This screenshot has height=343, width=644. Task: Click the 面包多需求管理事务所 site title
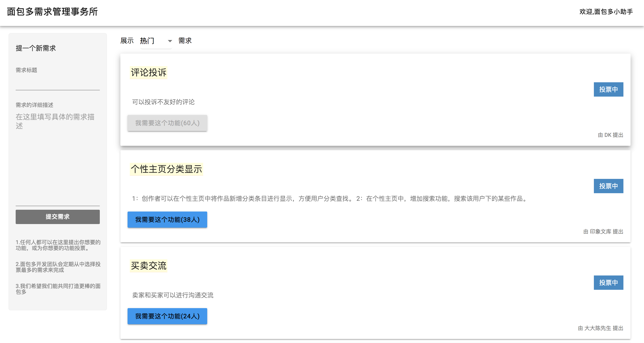click(x=52, y=12)
